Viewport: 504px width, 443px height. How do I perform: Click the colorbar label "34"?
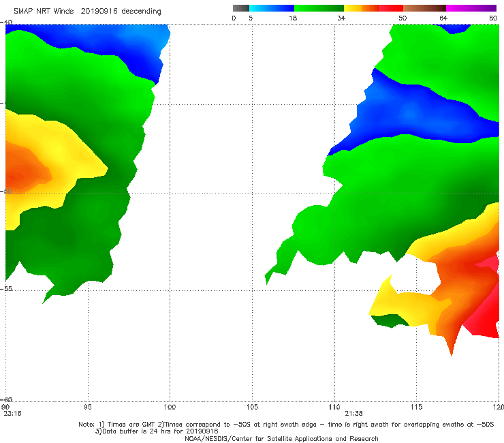point(341,18)
